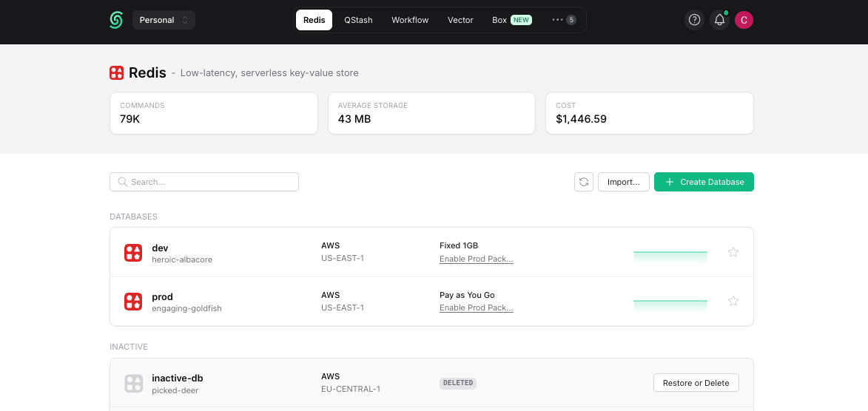Click the prod database usage sparkline

click(x=670, y=305)
